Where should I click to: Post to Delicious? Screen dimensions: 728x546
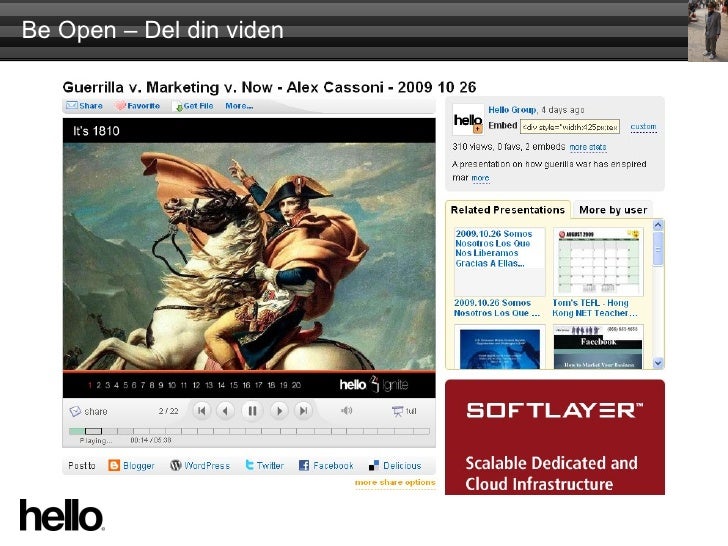pos(395,465)
